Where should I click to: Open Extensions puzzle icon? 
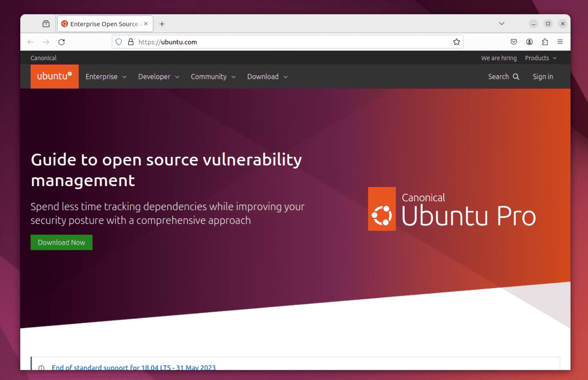tap(545, 42)
